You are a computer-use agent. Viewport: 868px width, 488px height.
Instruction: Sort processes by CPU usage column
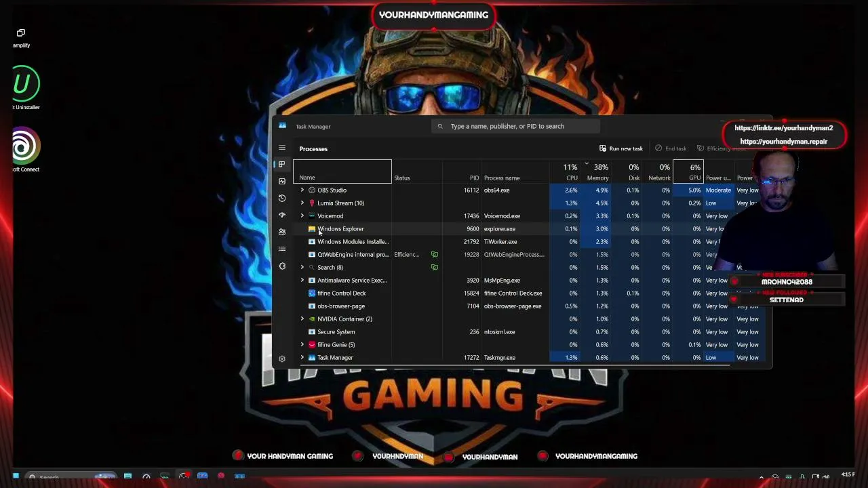(x=565, y=172)
